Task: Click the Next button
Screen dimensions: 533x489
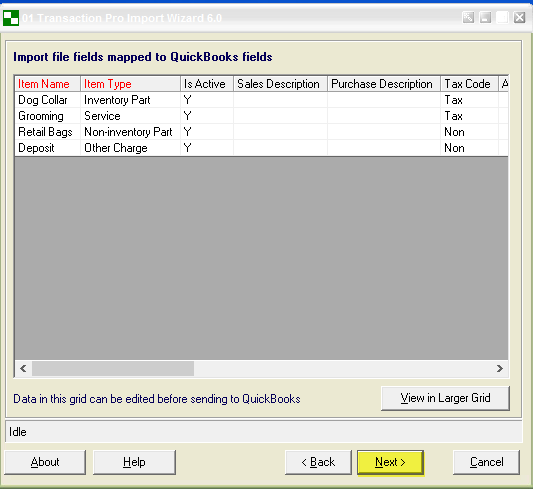Action: click(x=390, y=462)
